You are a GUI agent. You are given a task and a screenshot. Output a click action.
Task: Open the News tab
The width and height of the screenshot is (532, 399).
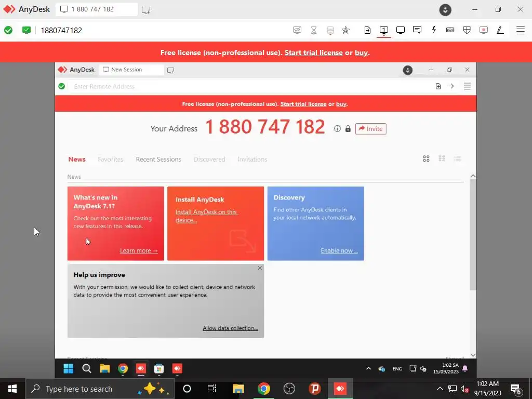77,159
